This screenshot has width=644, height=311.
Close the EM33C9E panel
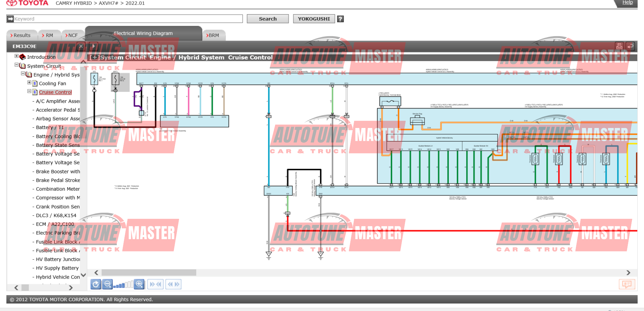[81, 46]
